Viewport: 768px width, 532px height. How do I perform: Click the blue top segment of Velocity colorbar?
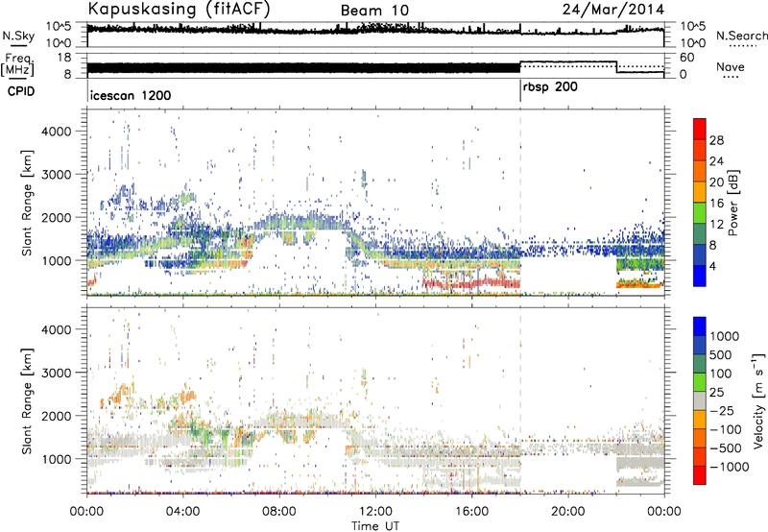[700, 326]
